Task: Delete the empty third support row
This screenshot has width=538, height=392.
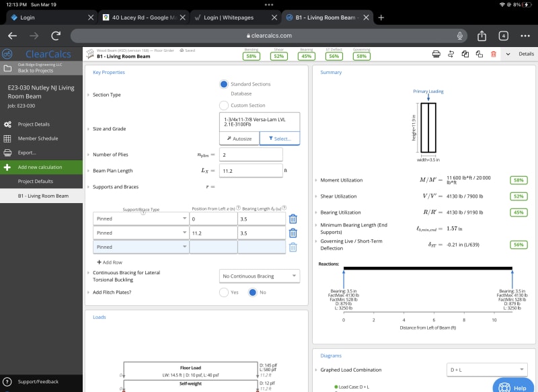Action: click(293, 247)
